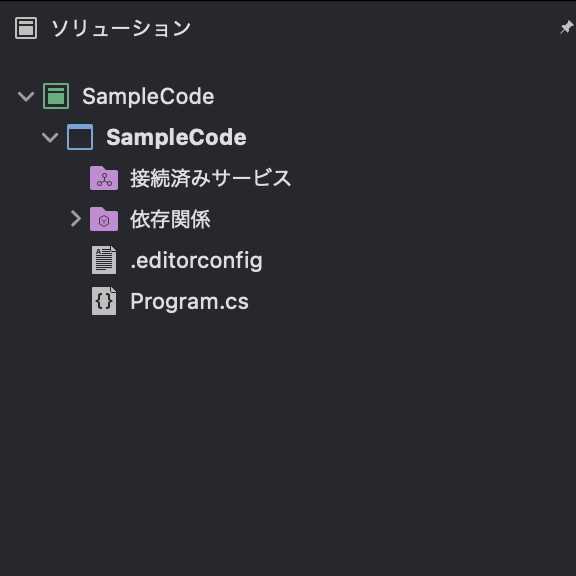The image size is (576, 576).
Task: Open the .editorconfig file name
Action: click(197, 261)
